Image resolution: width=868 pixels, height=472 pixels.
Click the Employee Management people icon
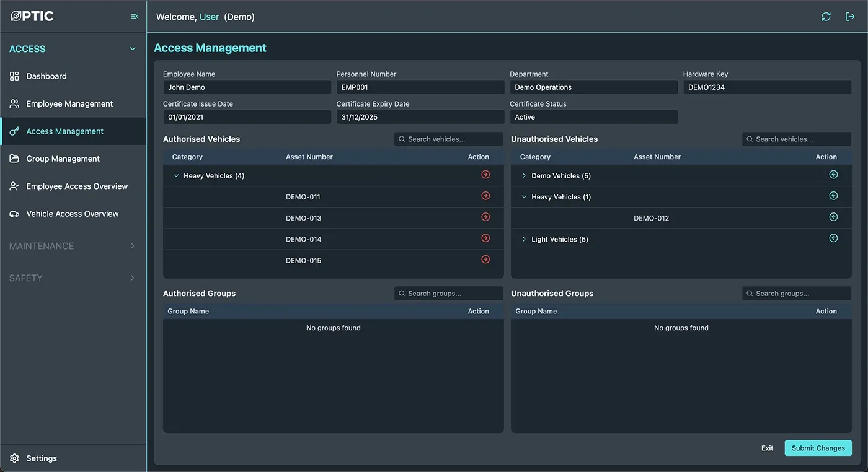[x=14, y=103]
